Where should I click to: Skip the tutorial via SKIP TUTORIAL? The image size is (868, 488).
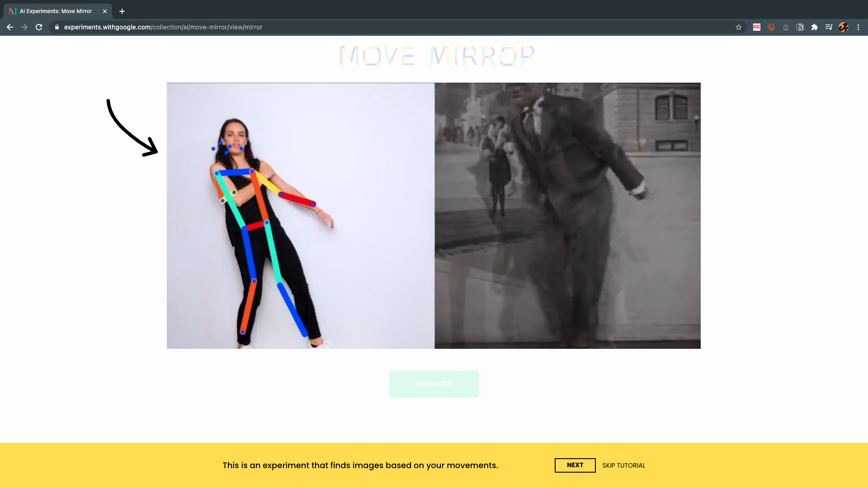coord(623,465)
